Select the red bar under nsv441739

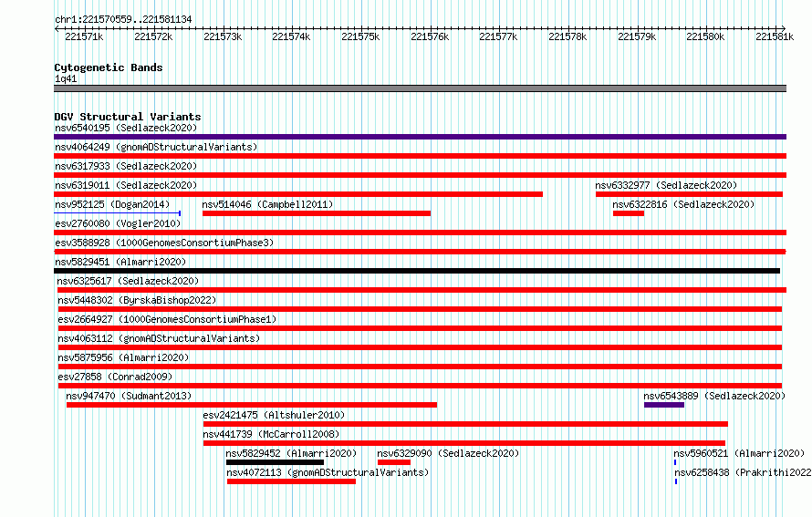pos(464,443)
